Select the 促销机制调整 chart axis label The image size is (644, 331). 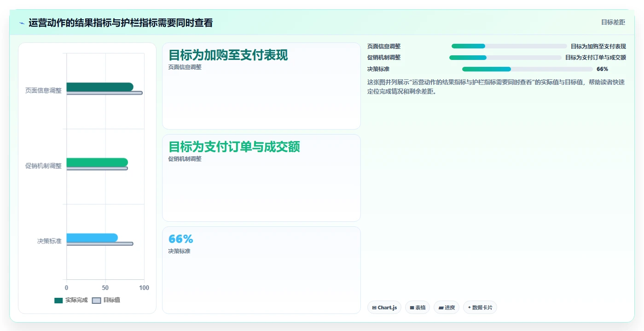coord(43,166)
